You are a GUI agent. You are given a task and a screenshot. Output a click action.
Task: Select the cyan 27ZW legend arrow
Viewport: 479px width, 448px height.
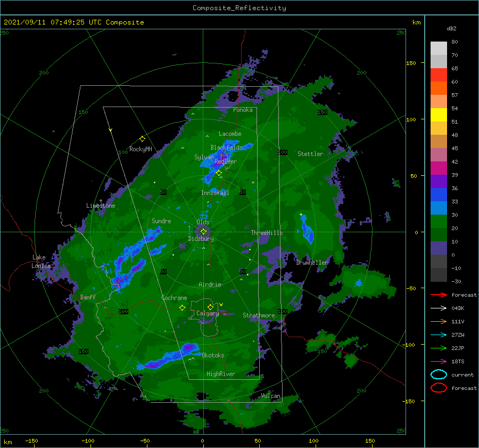439,335
